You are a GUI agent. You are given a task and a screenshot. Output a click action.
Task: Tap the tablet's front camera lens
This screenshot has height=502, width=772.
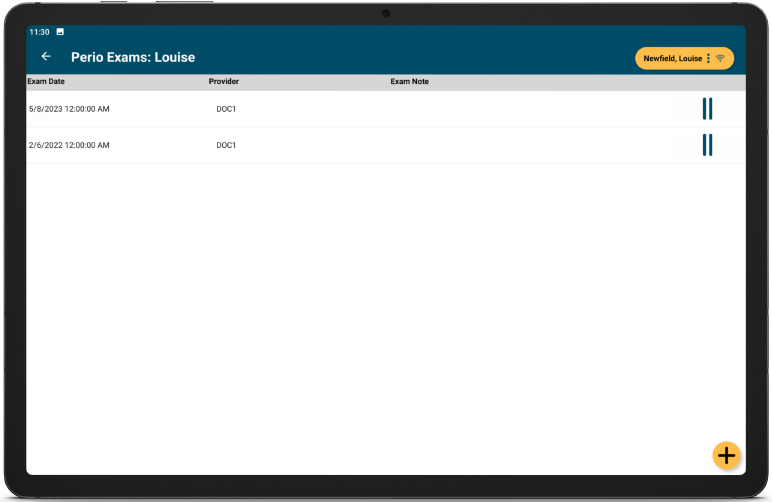(x=386, y=13)
